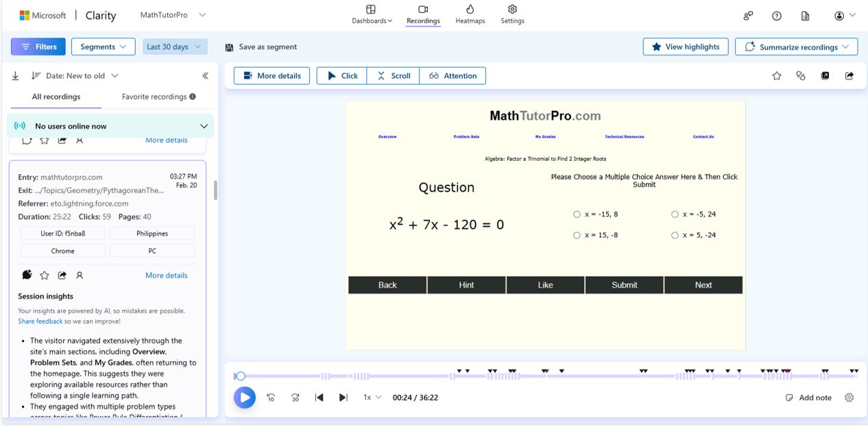Click More details button above the player
The image size is (868, 426).
click(272, 76)
